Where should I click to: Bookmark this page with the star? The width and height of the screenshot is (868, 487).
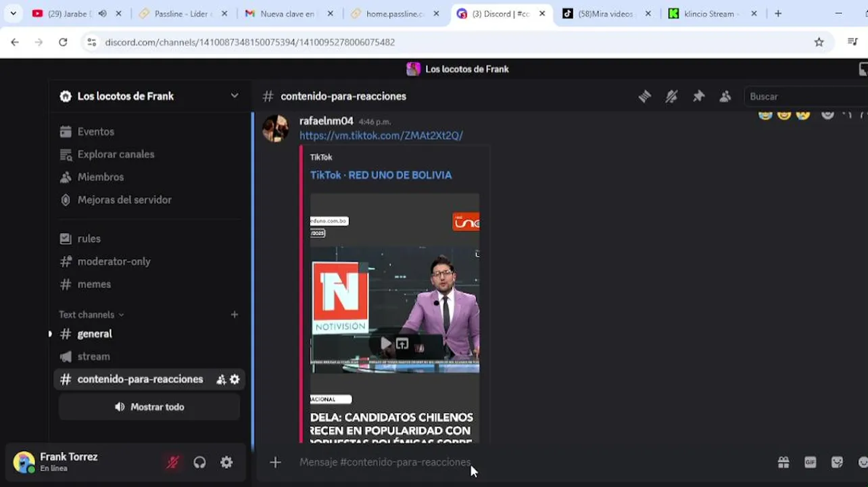pos(819,42)
